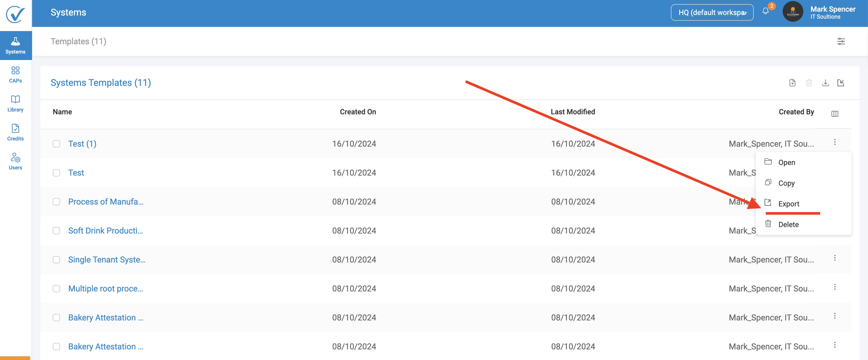The height and width of the screenshot is (360, 868).
Task: Choose Copy in the context menu
Action: 803,183
